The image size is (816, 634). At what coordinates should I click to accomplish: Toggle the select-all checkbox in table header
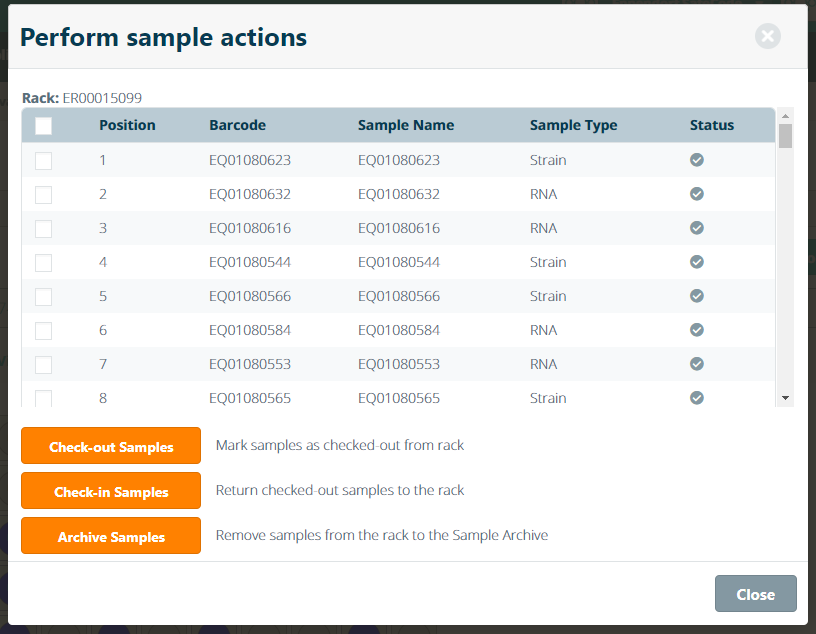click(x=44, y=126)
